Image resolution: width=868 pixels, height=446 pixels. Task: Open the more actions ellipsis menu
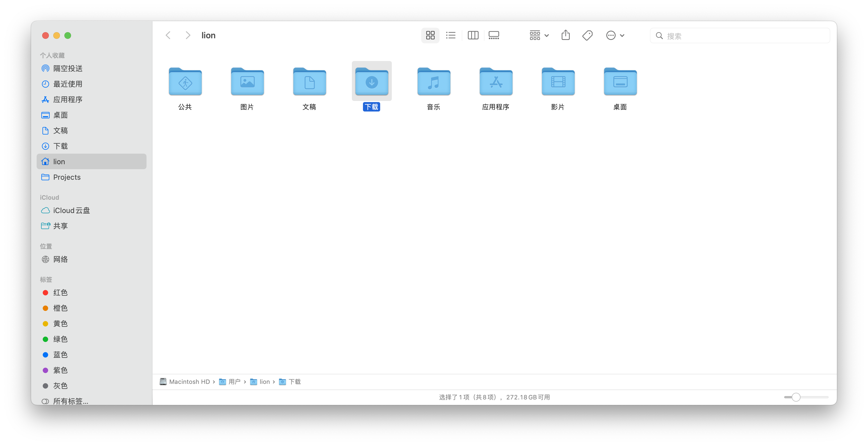(x=615, y=36)
